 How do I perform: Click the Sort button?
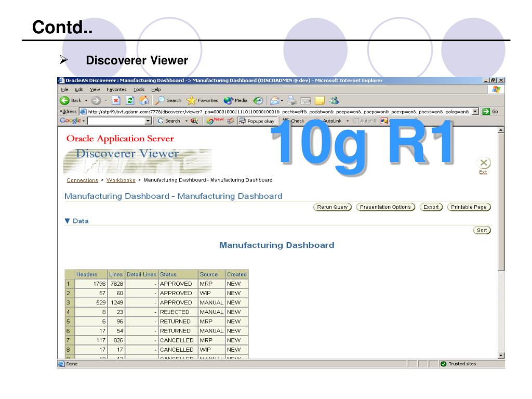[x=482, y=230]
